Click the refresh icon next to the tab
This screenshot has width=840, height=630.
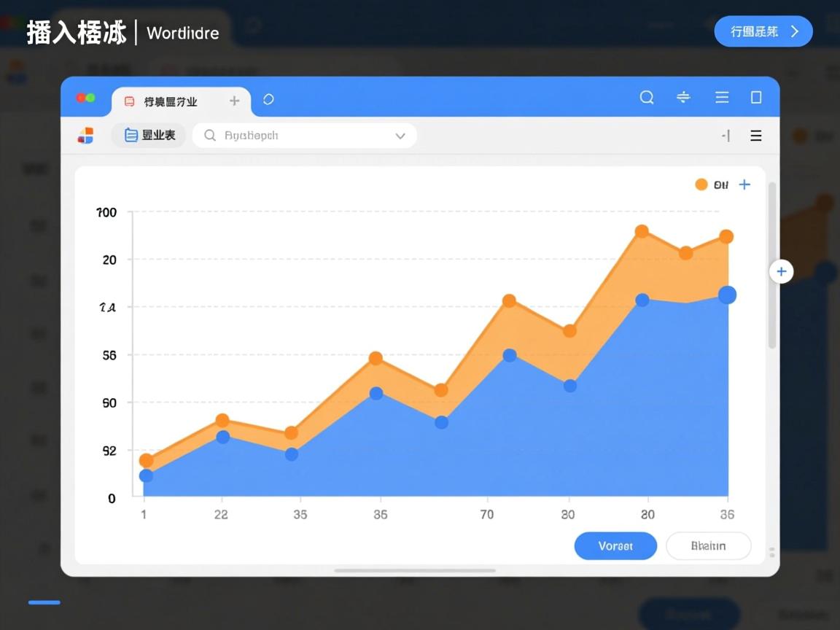tap(268, 100)
